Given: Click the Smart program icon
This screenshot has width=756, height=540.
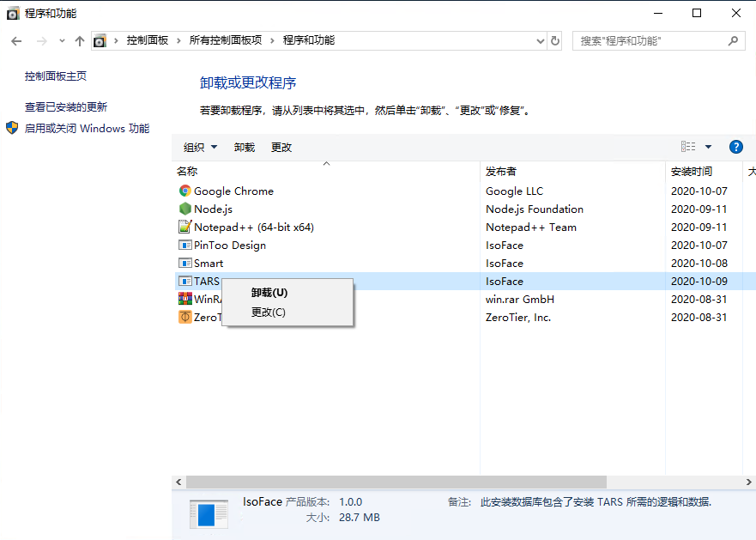Looking at the screenshot, I should click(184, 263).
